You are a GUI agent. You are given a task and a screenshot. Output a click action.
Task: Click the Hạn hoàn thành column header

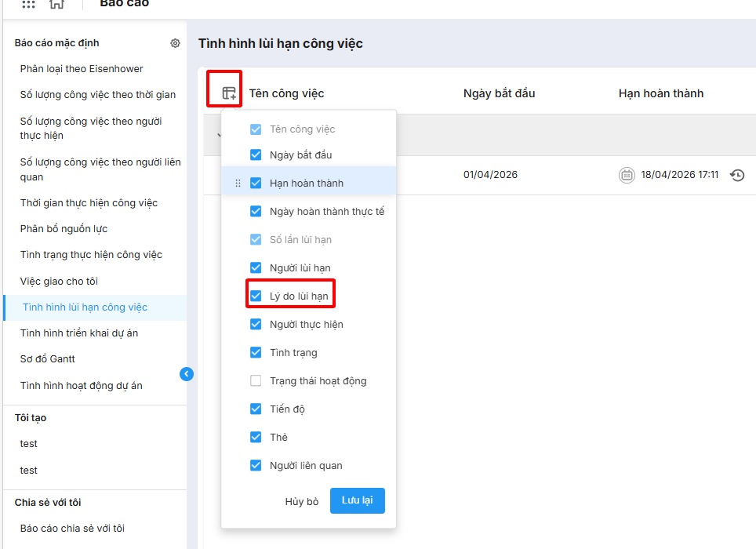click(x=660, y=93)
